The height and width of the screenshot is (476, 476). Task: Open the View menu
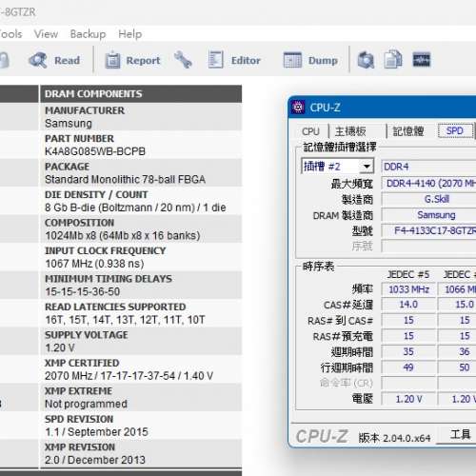(46, 34)
